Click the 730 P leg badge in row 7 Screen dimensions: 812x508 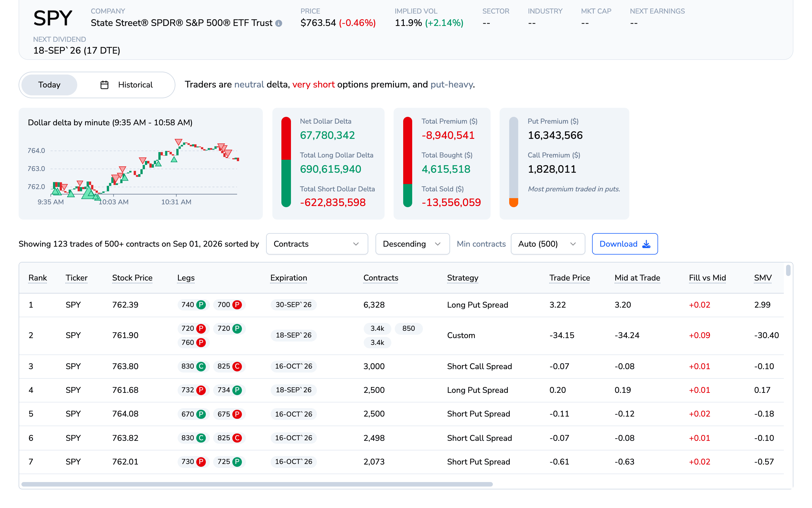pos(193,462)
